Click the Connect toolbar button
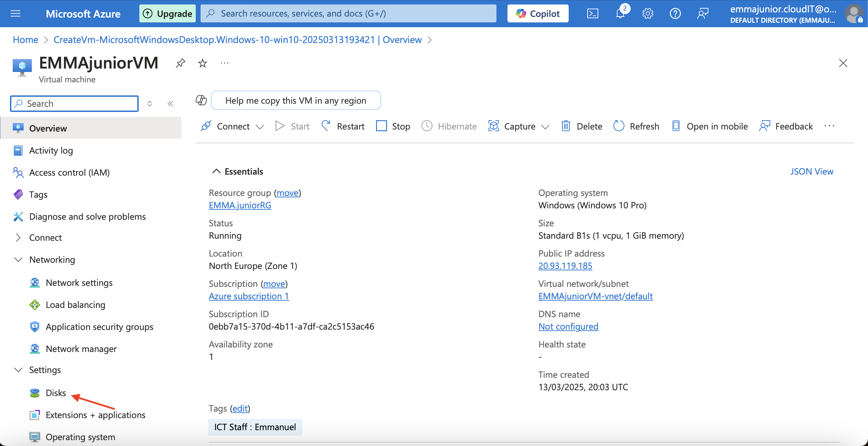Image resolution: width=868 pixels, height=446 pixels. tap(225, 126)
